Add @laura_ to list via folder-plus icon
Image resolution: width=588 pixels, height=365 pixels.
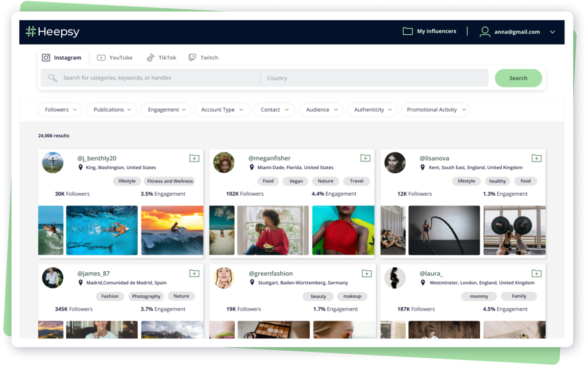[537, 273]
